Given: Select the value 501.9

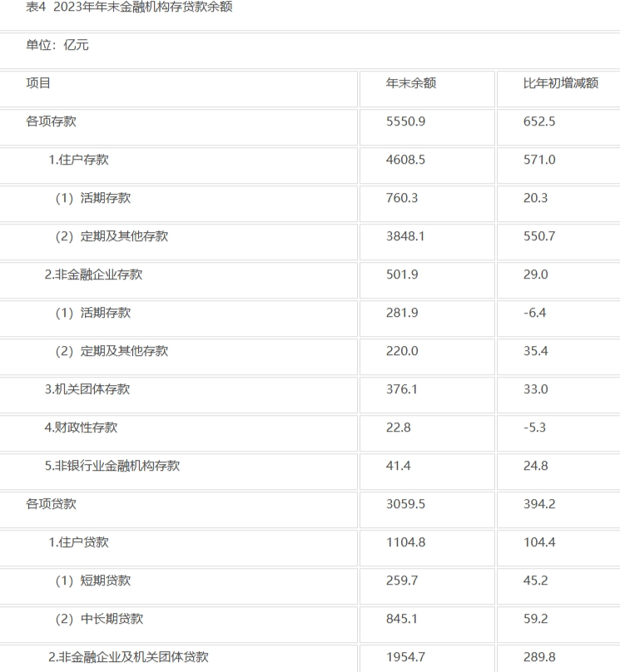Looking at the screenshot, I should tap(402, 274).
